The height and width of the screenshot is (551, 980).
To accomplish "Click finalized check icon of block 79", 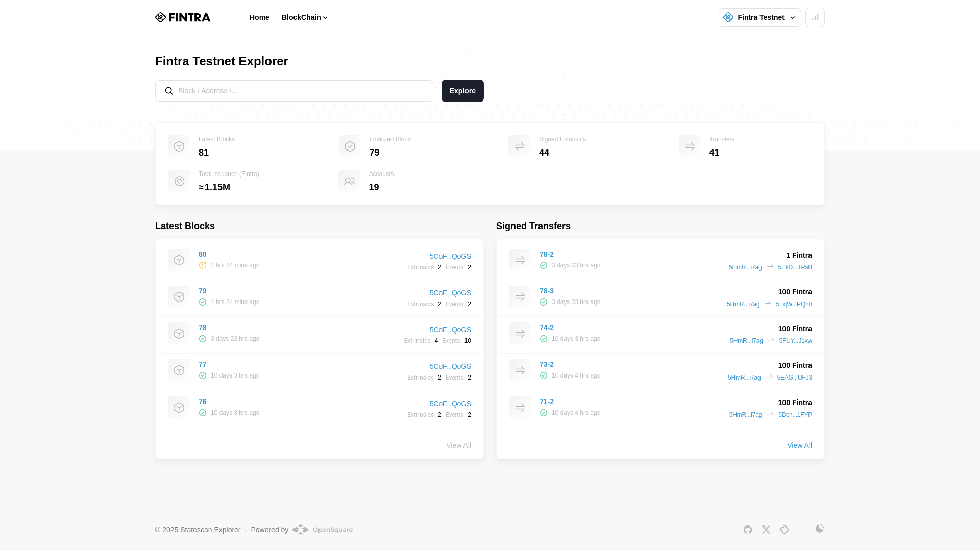I will tap(203, 302).
